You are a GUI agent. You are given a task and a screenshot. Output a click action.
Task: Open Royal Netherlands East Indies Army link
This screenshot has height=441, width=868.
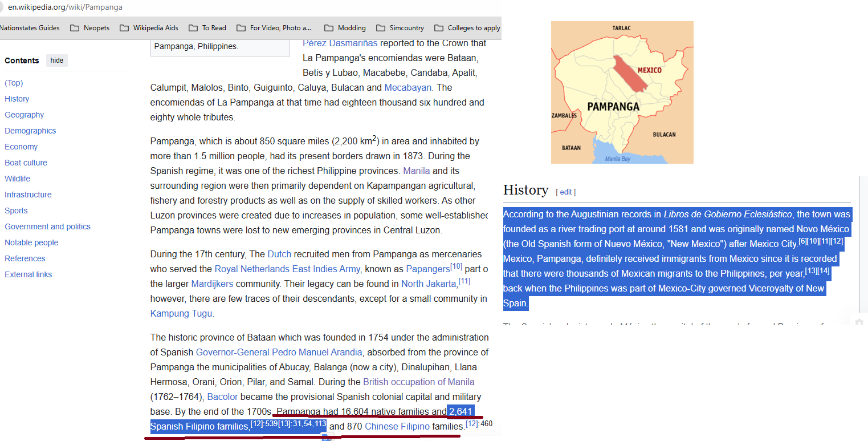(x=287, y=269)
